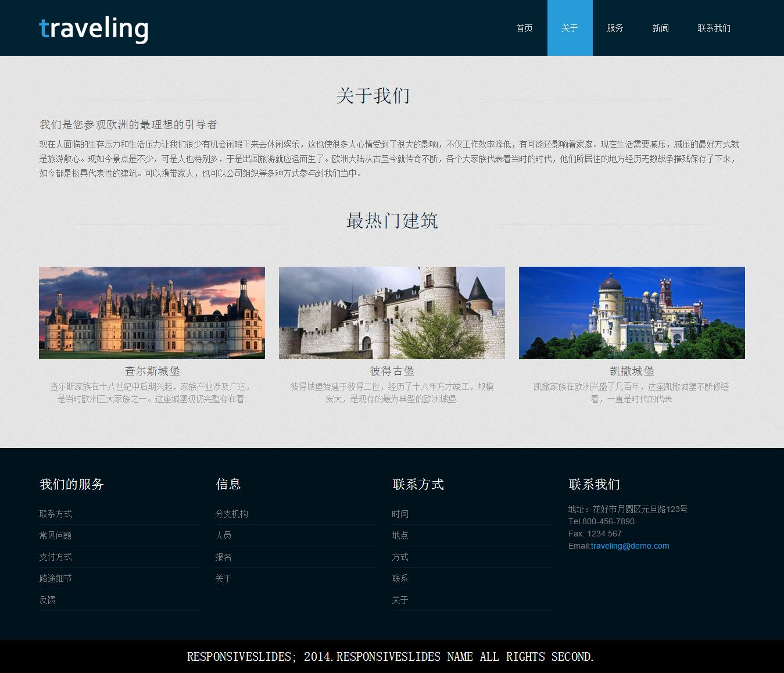Open 分支机构 under 信息

click(x=231, y=514)
